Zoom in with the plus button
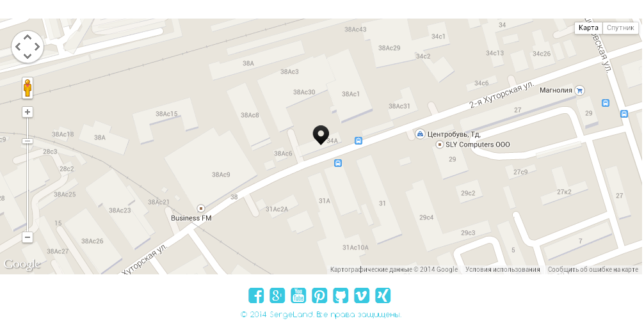Viewport: 644px width, 330px height. pos(28,112)
